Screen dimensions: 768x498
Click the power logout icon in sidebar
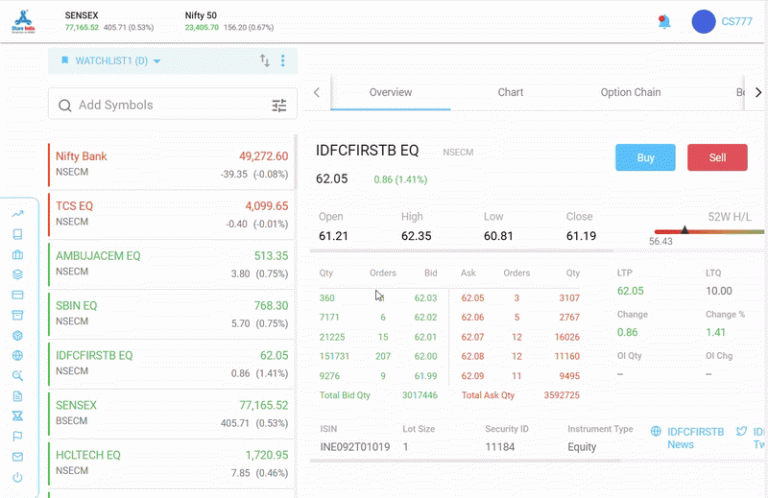coord(17,478)
